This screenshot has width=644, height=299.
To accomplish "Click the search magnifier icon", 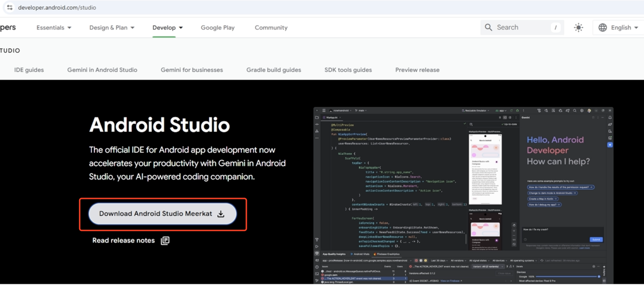I will click(x=488, y=27).
